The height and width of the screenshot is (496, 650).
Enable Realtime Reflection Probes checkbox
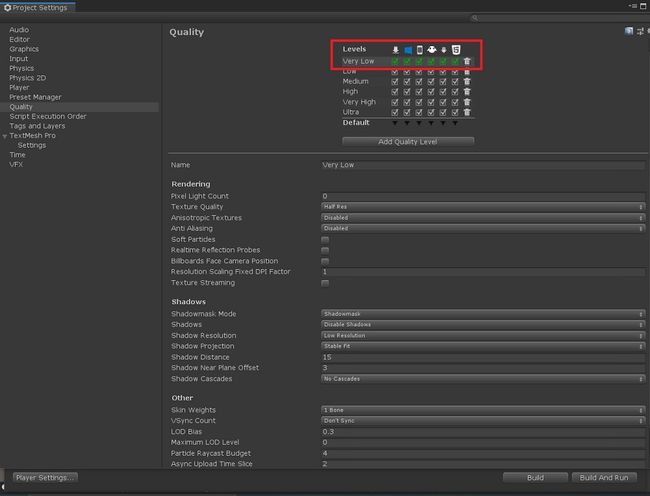(x=325, y=250)
